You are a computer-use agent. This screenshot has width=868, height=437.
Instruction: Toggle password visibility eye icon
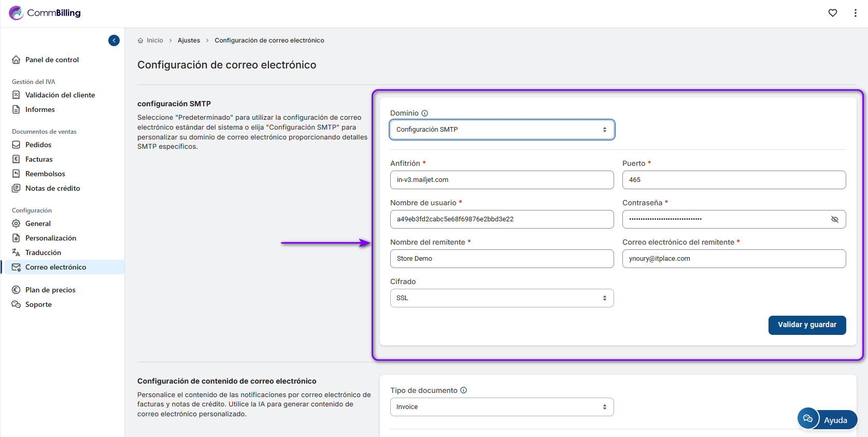click(x=834, y=219)
